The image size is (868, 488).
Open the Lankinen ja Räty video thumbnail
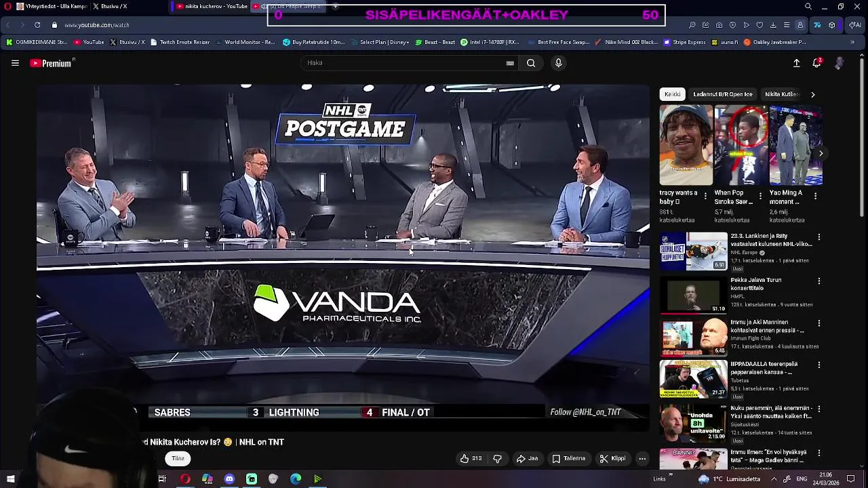pyautogui.click(x=694, y=251)
